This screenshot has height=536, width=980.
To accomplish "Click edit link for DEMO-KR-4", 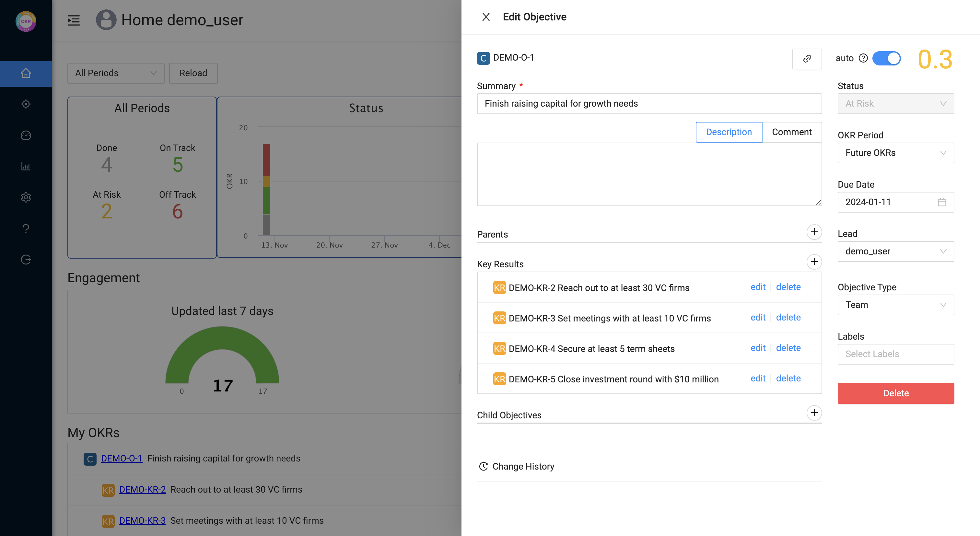I will click(x=757, y=348).
